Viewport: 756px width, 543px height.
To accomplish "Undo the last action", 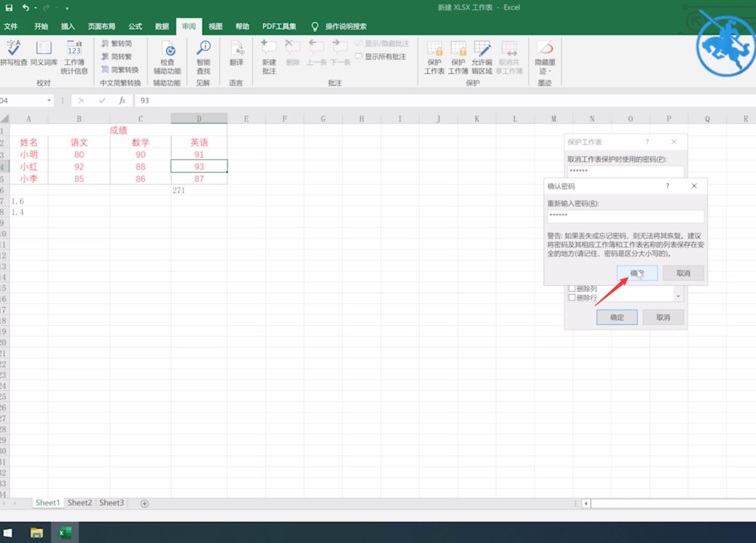I will [x=25, y=8].
